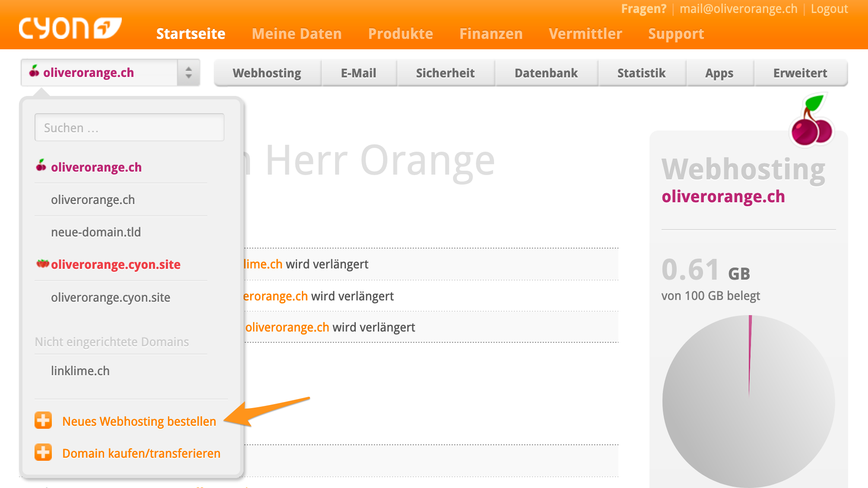Click large cherry icon on Webhosting card
The width and height of the screenshot is (868, 488).
(x=811, y=121)
